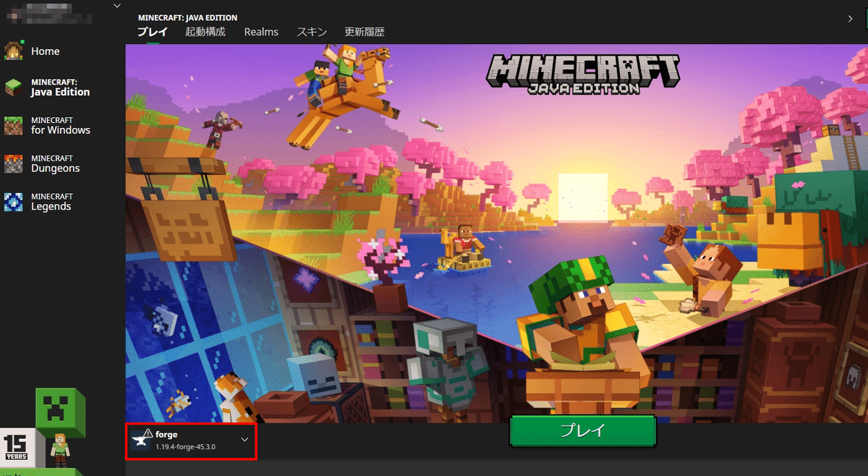
Task: Switch to the プレイ tab
Action: pyautogui.click(x=152, y=32)
